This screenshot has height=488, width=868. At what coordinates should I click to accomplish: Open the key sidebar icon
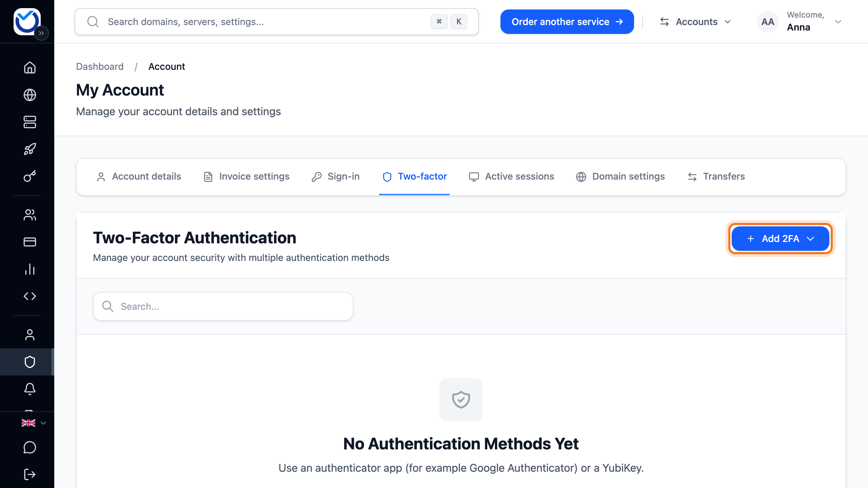[30, 176]
